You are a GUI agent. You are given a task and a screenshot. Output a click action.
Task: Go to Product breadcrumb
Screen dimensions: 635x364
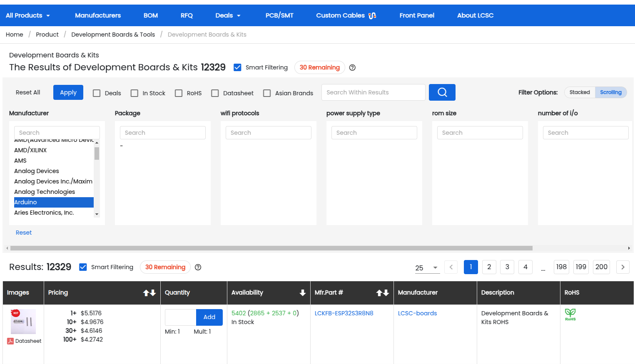[47, 35]
